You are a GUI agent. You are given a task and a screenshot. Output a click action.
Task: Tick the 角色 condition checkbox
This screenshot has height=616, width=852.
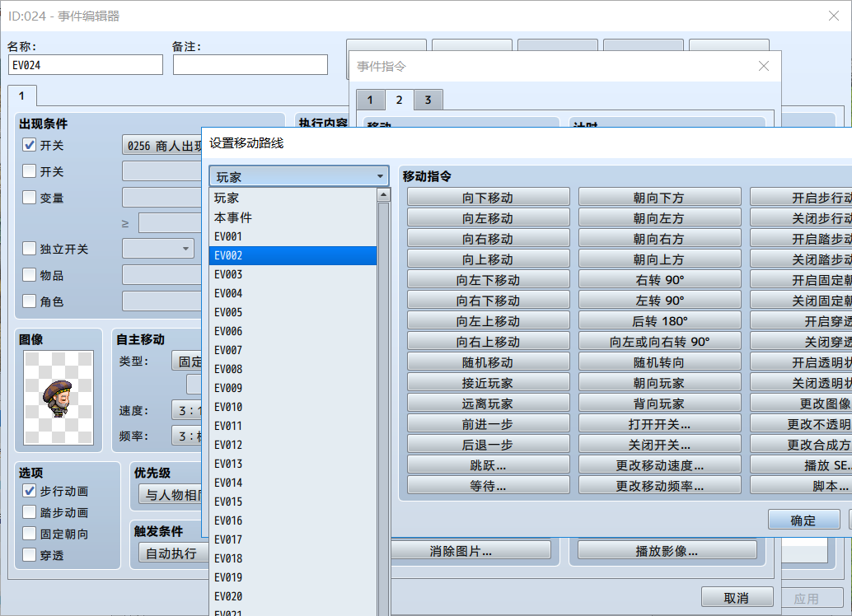(x=30, y=301)
